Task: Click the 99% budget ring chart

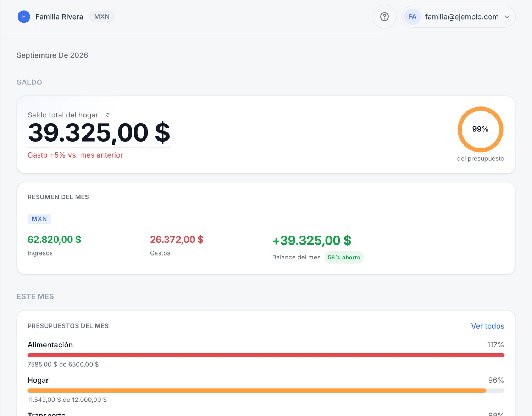Action: click(480, 129)
